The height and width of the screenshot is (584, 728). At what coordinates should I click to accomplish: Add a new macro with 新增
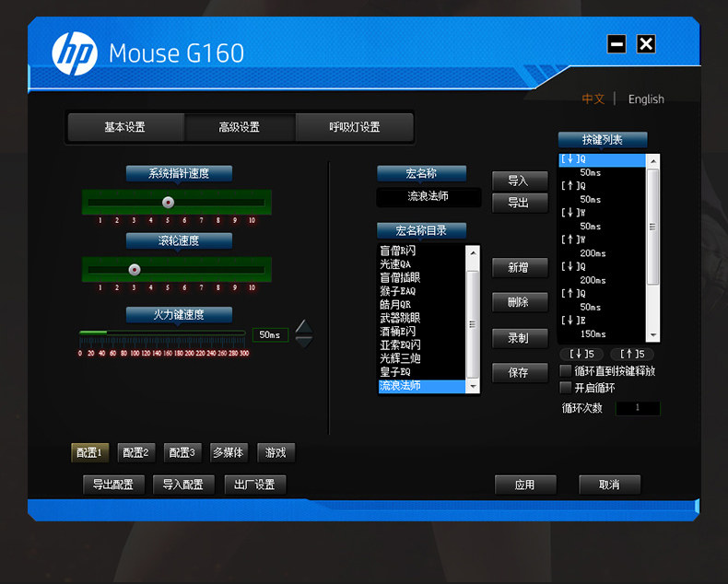pyautogui.click(x=520, y=268)
